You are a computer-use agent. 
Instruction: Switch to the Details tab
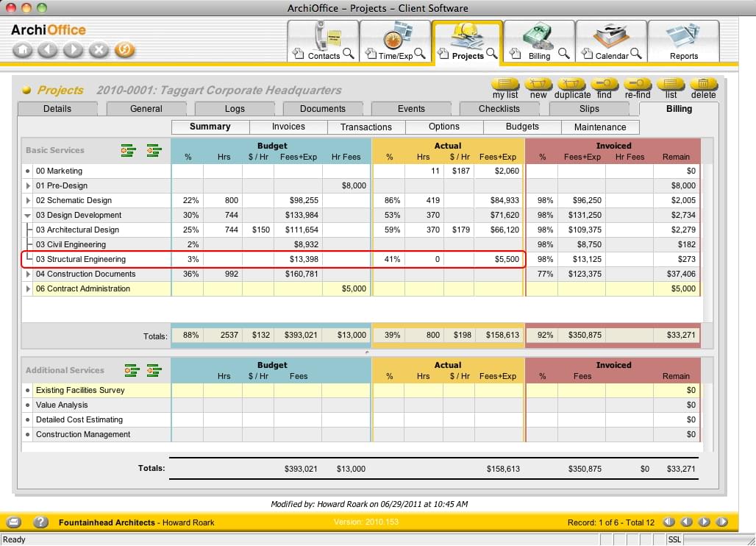[57, 109]
